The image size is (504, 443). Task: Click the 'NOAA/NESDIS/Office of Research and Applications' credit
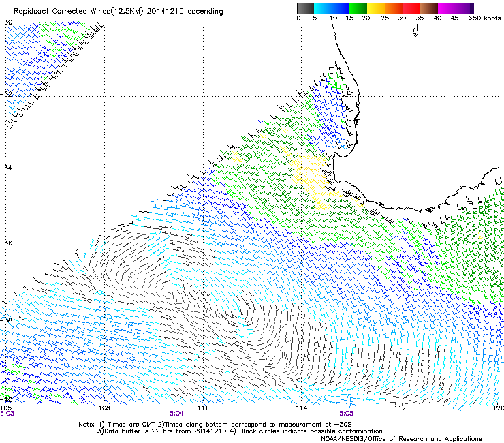click(x=401, y=439)
